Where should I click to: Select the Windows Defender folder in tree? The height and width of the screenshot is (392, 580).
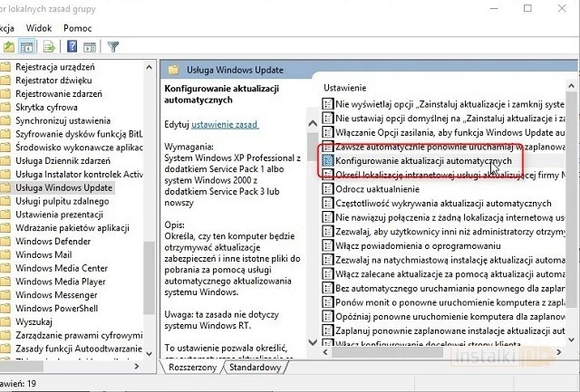click(53, 242)
